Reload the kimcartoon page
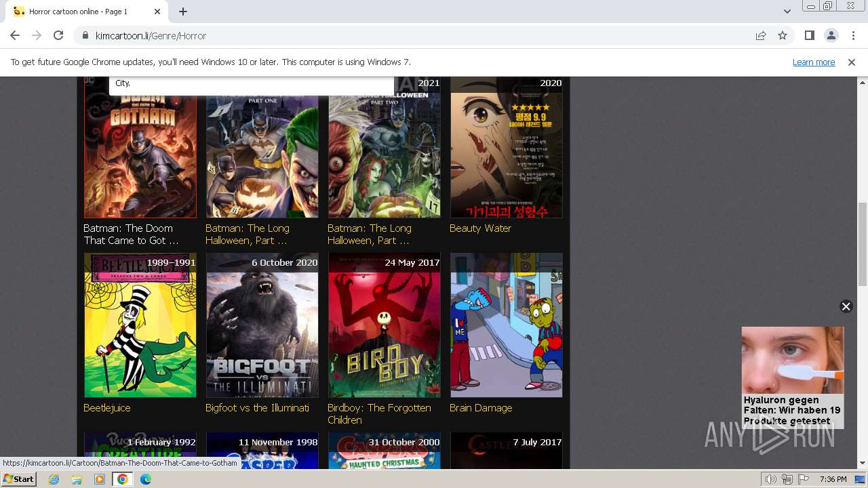Image resolution: width=868 pixels, height=488 pixels. 58,35
